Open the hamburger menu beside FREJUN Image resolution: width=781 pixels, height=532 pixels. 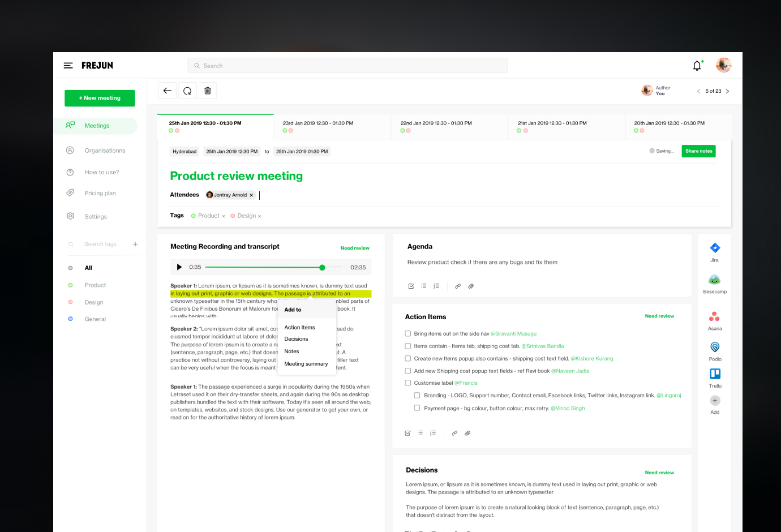pos(68,66)
